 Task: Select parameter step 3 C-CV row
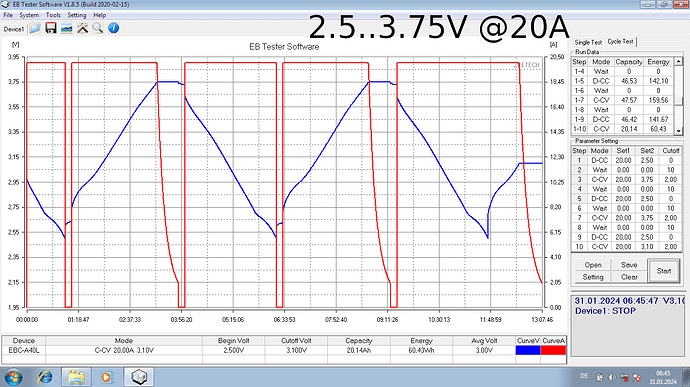tap(627, 180)
